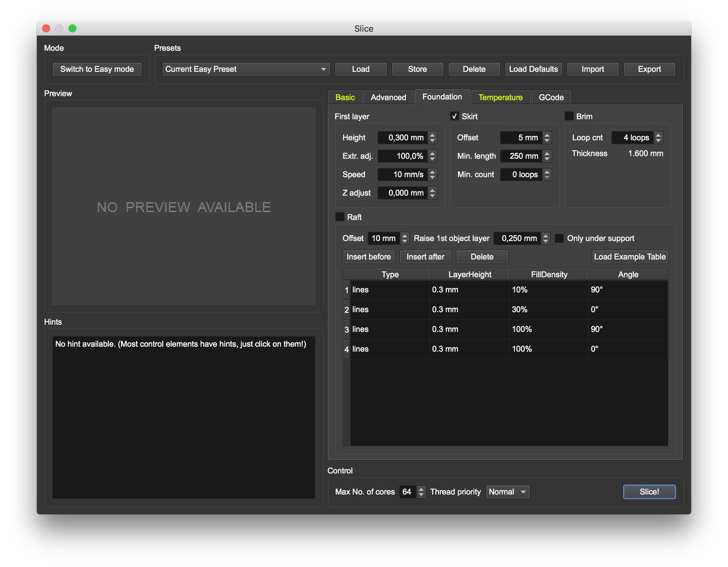Select the Foundation tab

442,97
